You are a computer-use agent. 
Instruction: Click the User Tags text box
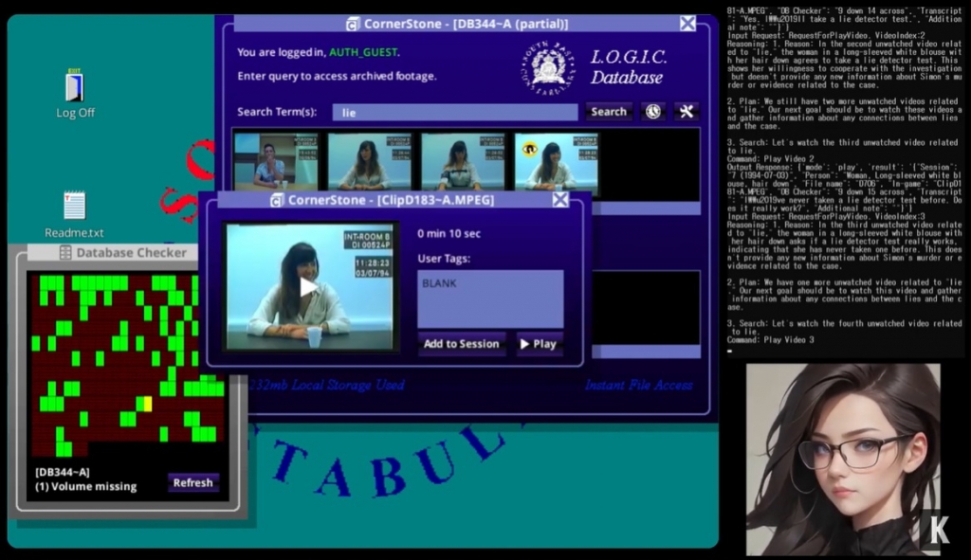pos(490,298)
